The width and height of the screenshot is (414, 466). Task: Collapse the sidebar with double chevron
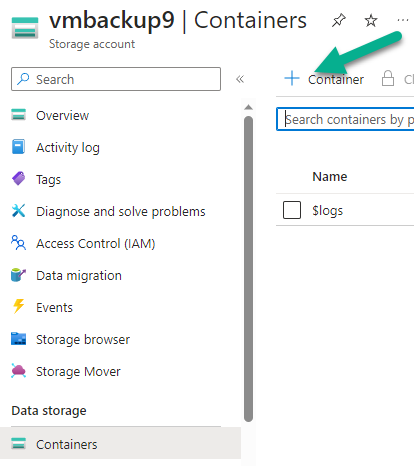point(240,79)
